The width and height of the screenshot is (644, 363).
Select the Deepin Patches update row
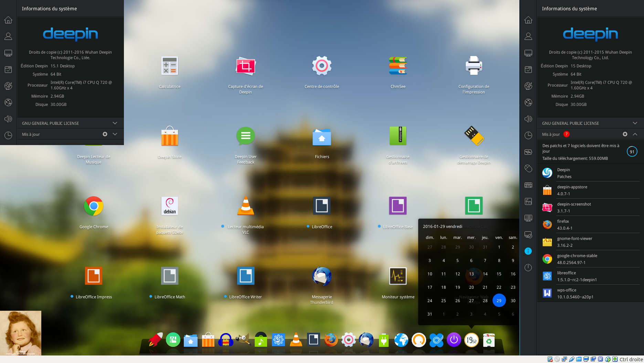coord(590,173)
